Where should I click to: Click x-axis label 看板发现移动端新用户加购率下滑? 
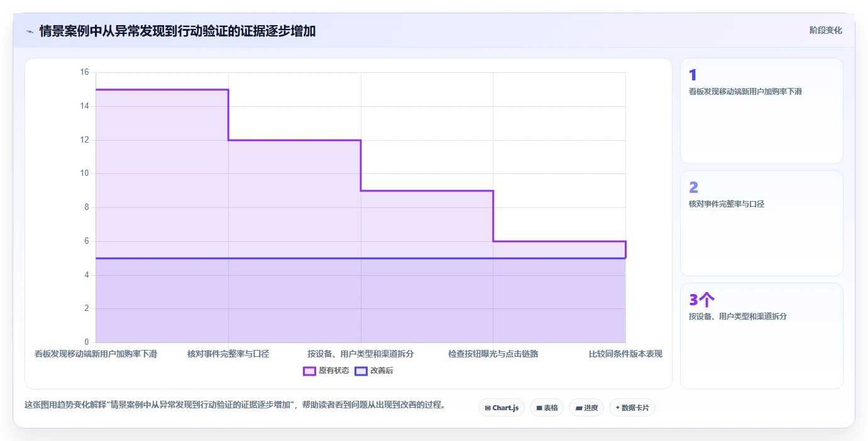click(96, 354)
